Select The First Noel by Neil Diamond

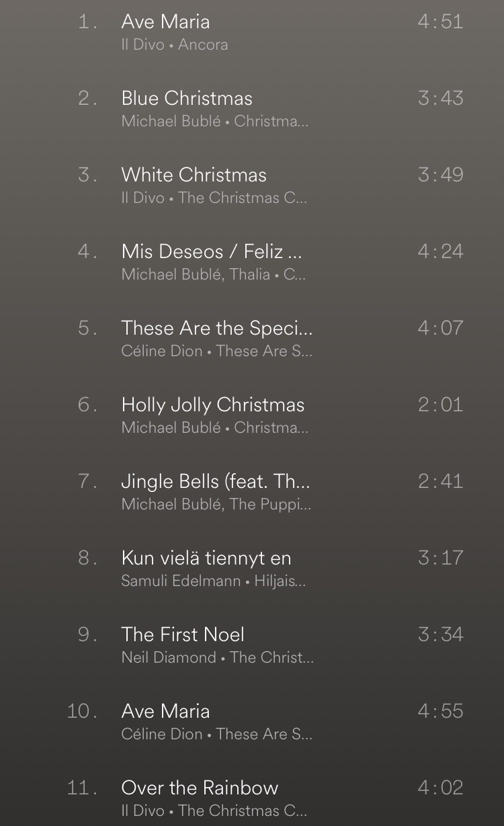252,645
